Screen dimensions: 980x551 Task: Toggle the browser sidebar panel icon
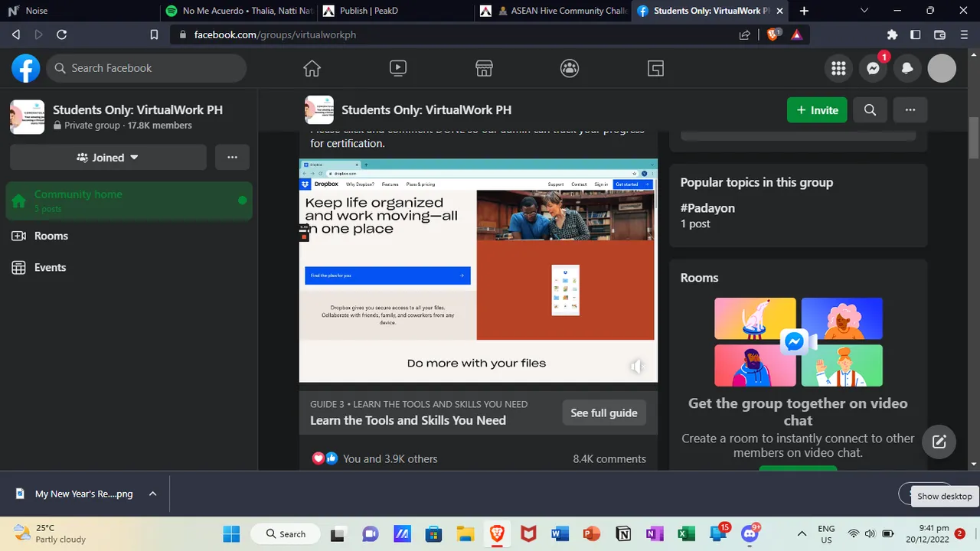(916, 34)
